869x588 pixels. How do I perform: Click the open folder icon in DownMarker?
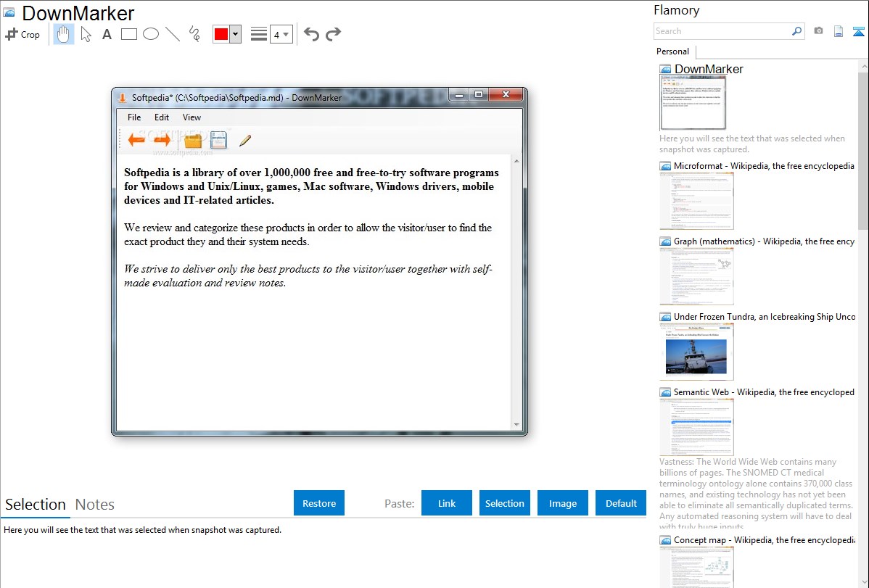click(x=193, y=140)
